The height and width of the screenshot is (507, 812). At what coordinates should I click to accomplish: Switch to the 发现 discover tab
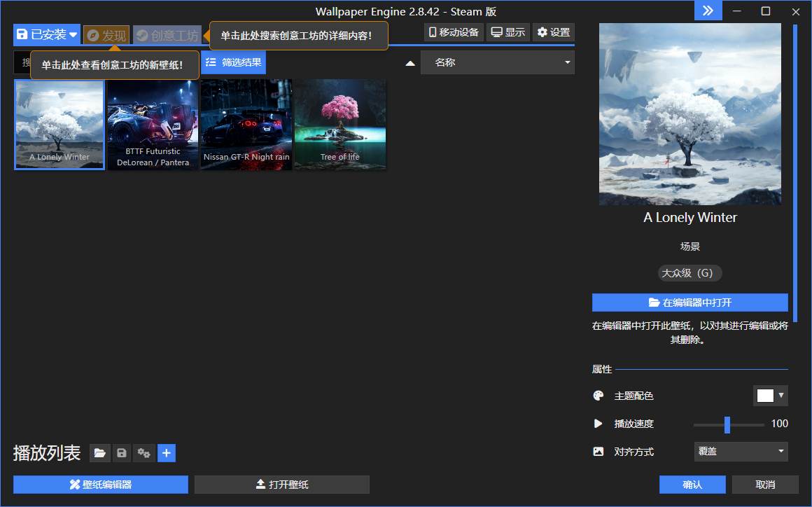(x=106, y=35)
